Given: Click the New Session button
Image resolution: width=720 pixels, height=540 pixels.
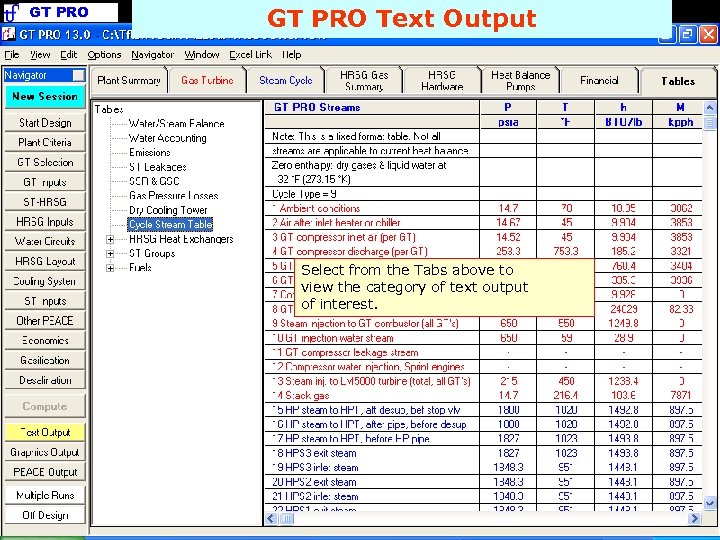Looking at the screenshot, I should tap(45, 96).
